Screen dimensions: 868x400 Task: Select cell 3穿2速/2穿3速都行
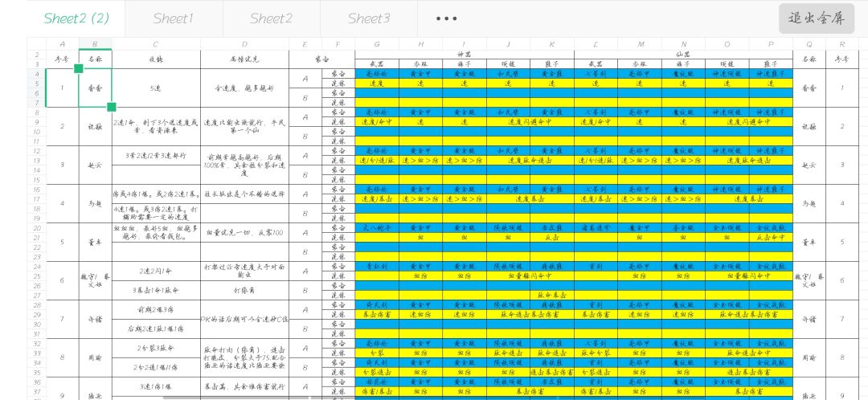click(x=156, y=156)
